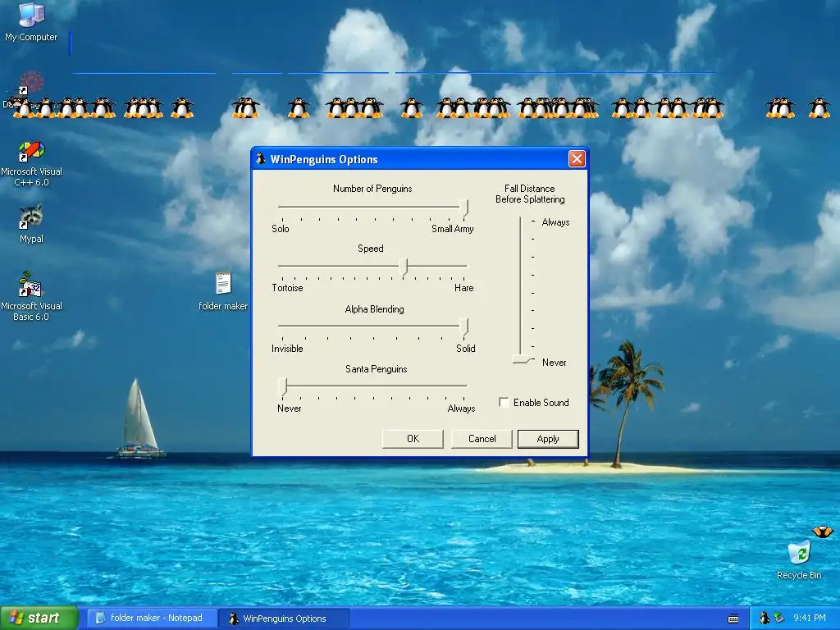
Task: Select the Microsoft Visual C++ 6.0 shortcut
Action: [31, 163]
